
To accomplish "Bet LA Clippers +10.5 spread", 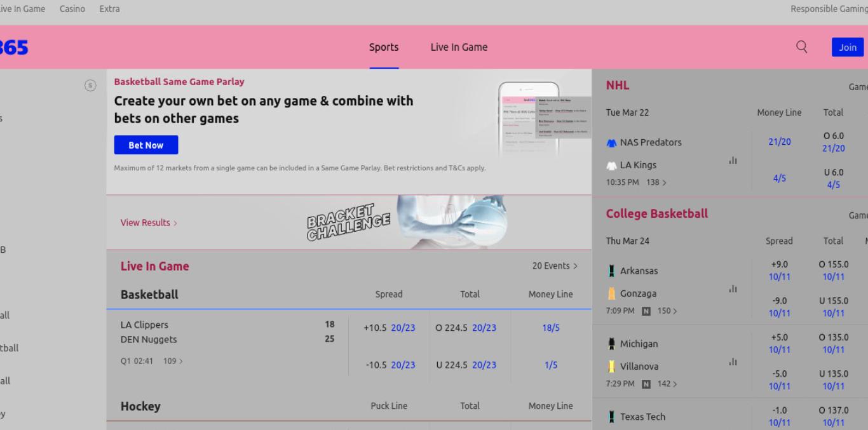I will coord(389,328).
